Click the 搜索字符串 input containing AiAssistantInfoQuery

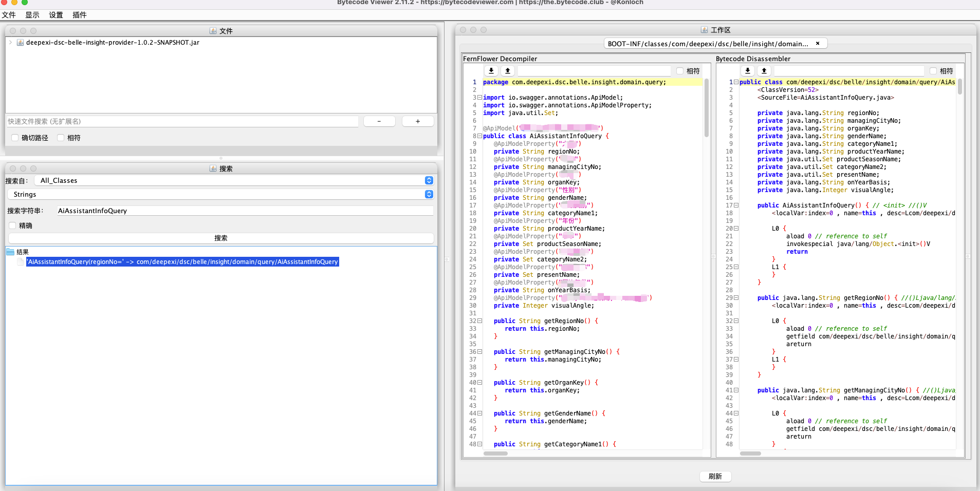pos(245,211)
